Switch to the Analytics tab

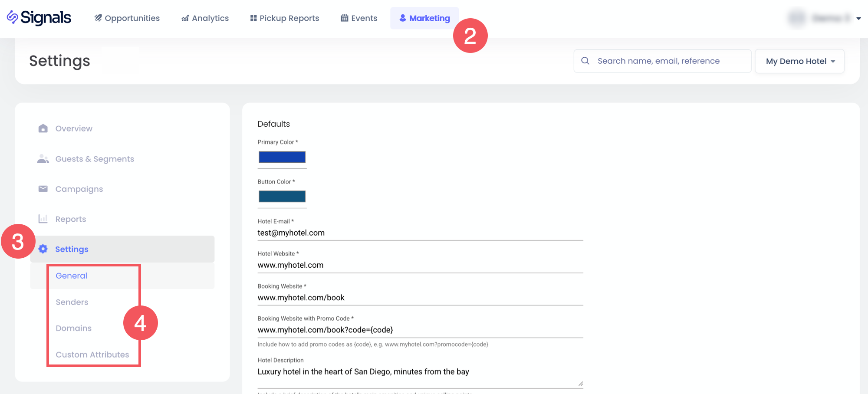pyautogui.click(x=205, y=18)
